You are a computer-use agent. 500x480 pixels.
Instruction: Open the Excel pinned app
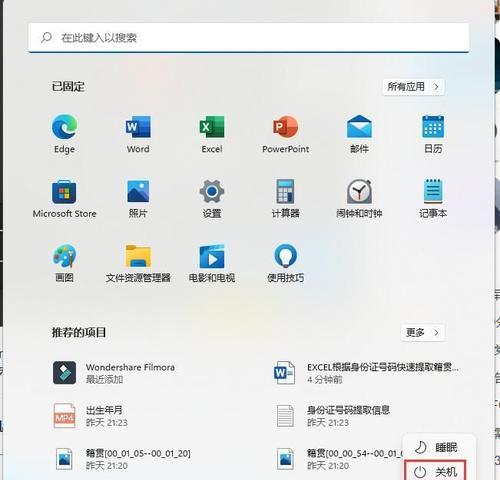point(212,127)
